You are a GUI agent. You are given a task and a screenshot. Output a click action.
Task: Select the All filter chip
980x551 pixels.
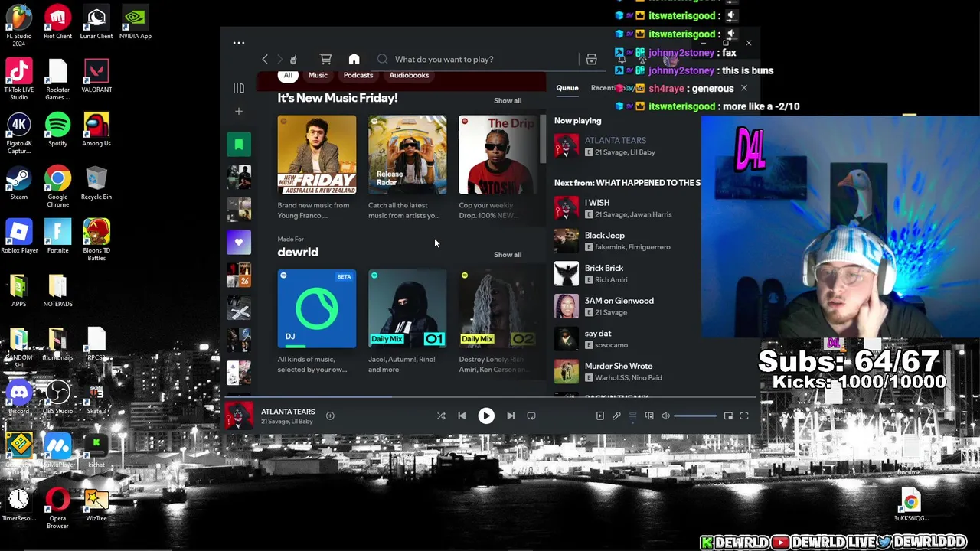[288, 75]
